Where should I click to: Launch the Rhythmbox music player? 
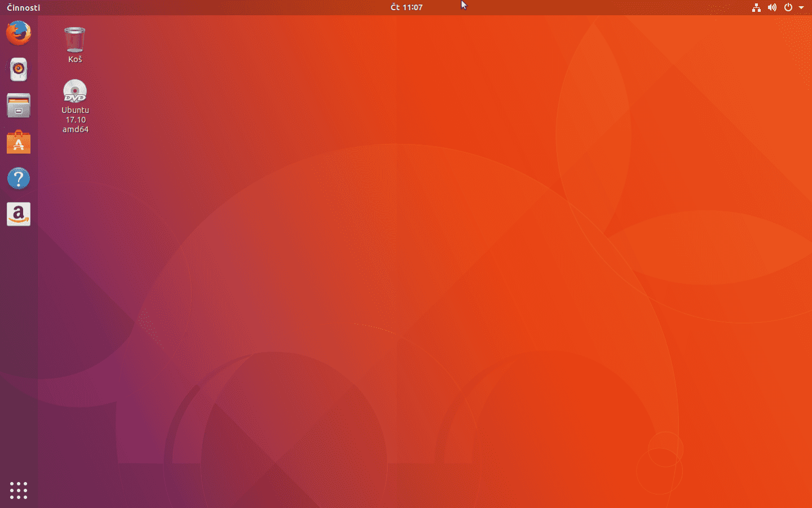point(18,69)
